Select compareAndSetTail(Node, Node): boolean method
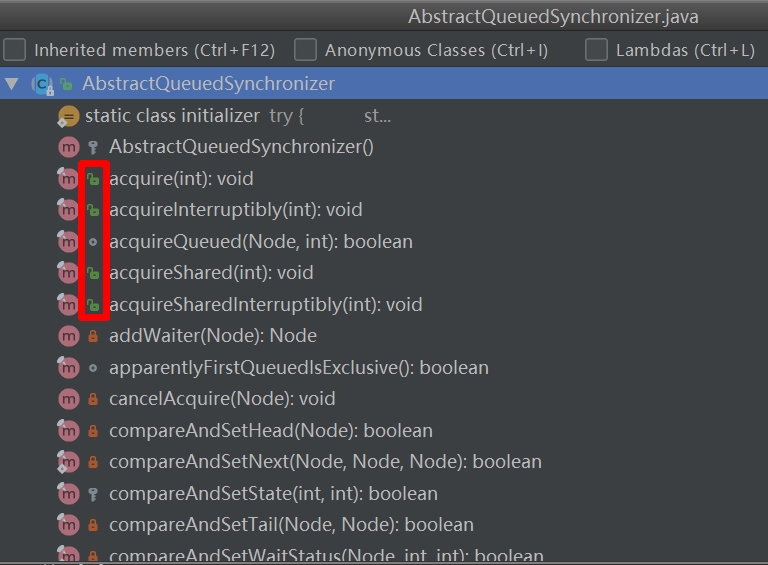The width and height of the screenshot is (768, 565). click(x=291, y=525)
